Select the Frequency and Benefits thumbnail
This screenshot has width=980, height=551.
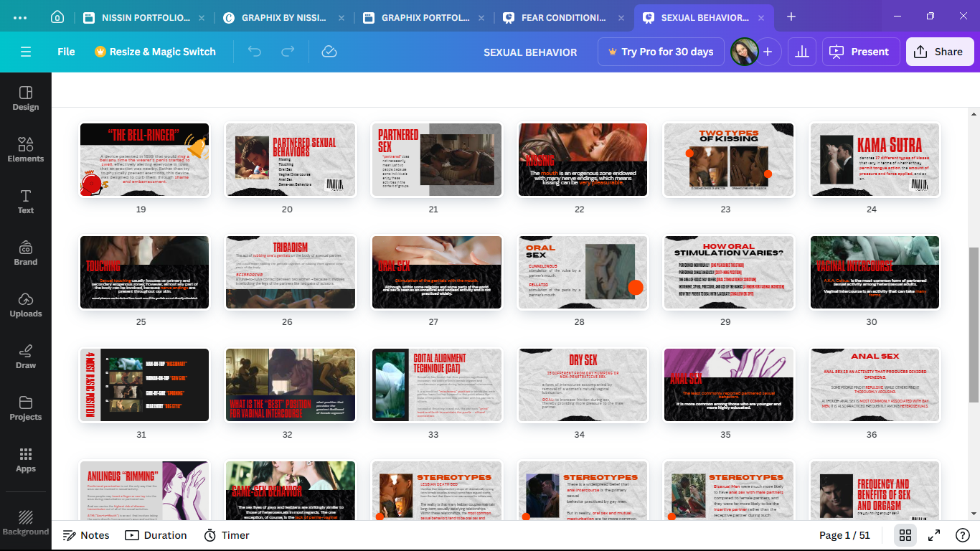(875, 491)
